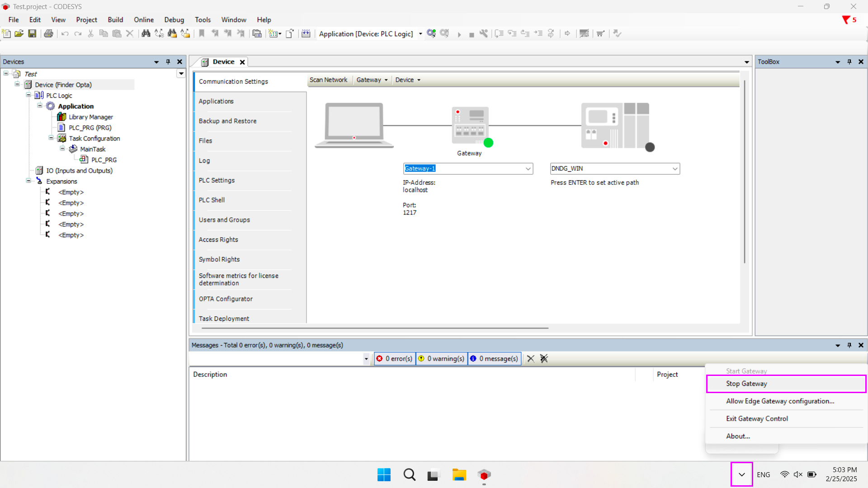Click the Start play icon in toolbar
The height and width of the screenshot is (488, 868).
459,34
